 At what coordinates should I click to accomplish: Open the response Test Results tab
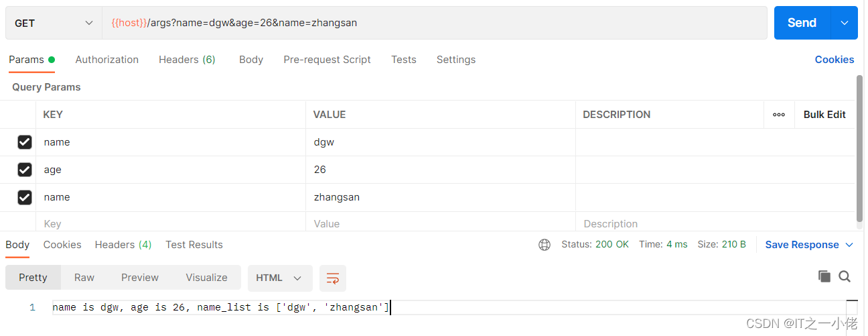(194, 245)
